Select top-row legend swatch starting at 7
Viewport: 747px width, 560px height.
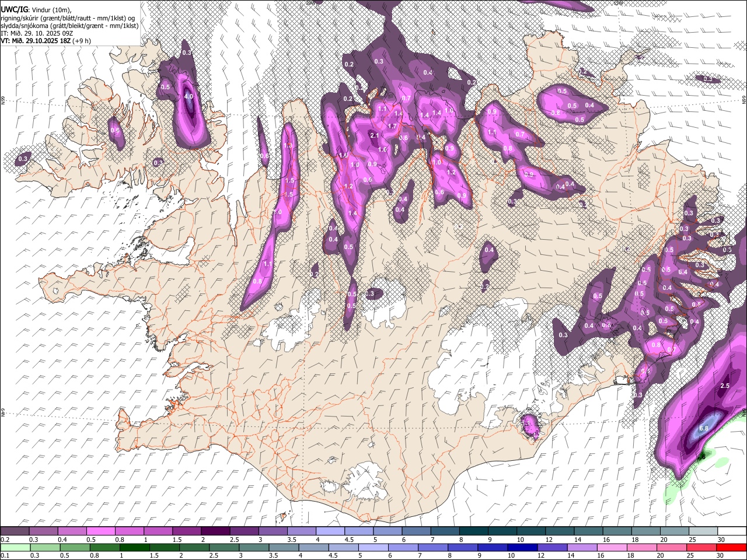tap(445, 531)
